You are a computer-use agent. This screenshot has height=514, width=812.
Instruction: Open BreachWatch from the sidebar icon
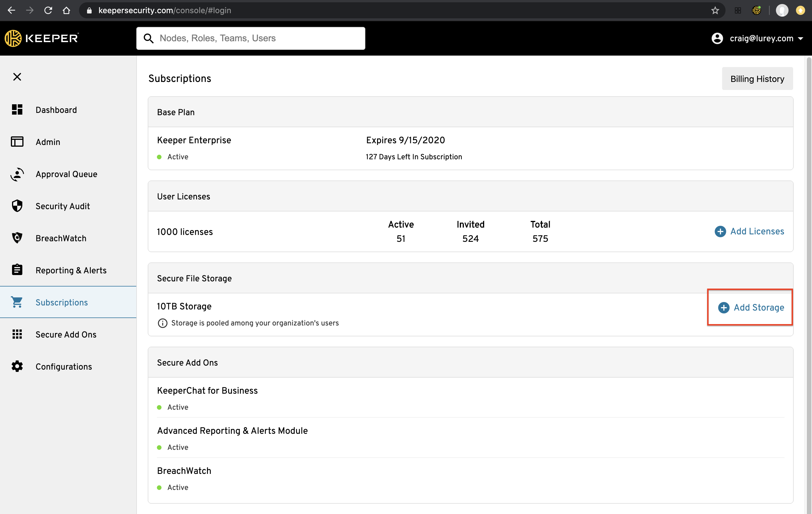click(x=17, y=238)
